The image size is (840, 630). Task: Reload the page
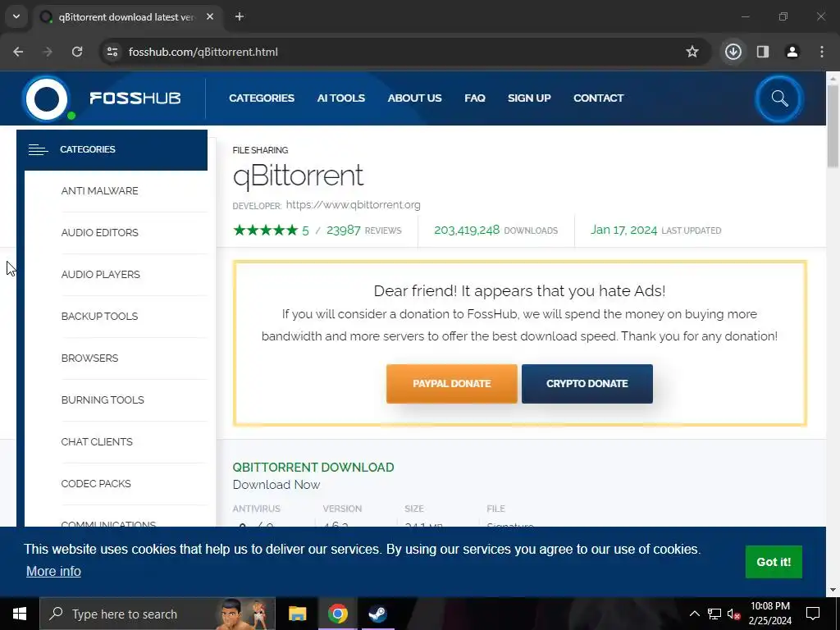tap(77, 52)
